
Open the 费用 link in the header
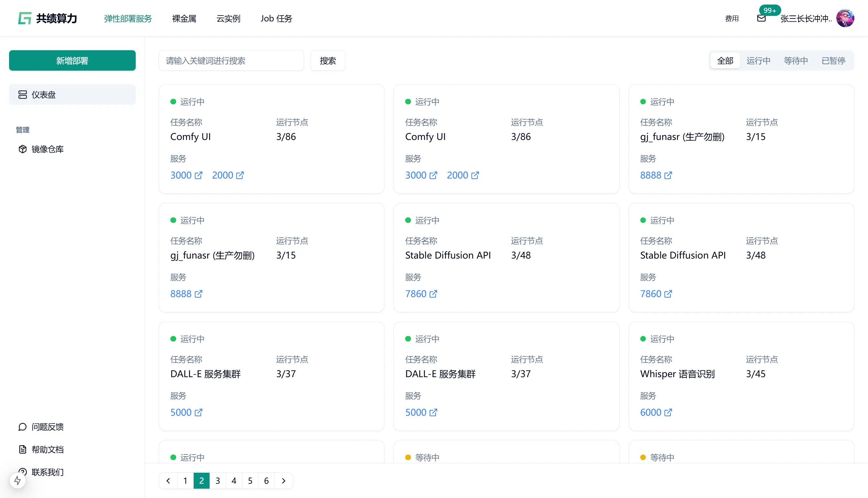click(732, 18)
